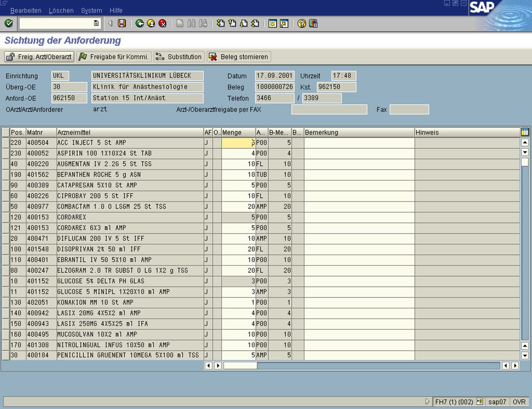Open command field history list

coord(96,23)
